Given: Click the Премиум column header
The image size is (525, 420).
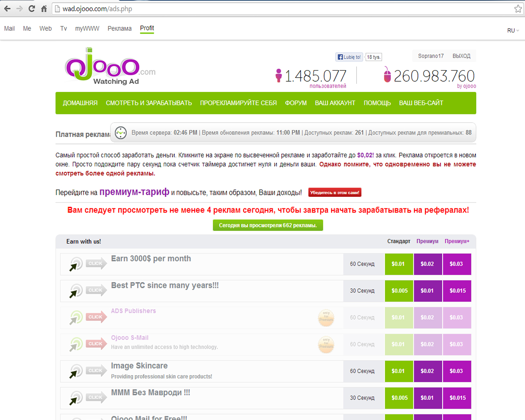Looking at the screenshot, I should click(427, 241).
